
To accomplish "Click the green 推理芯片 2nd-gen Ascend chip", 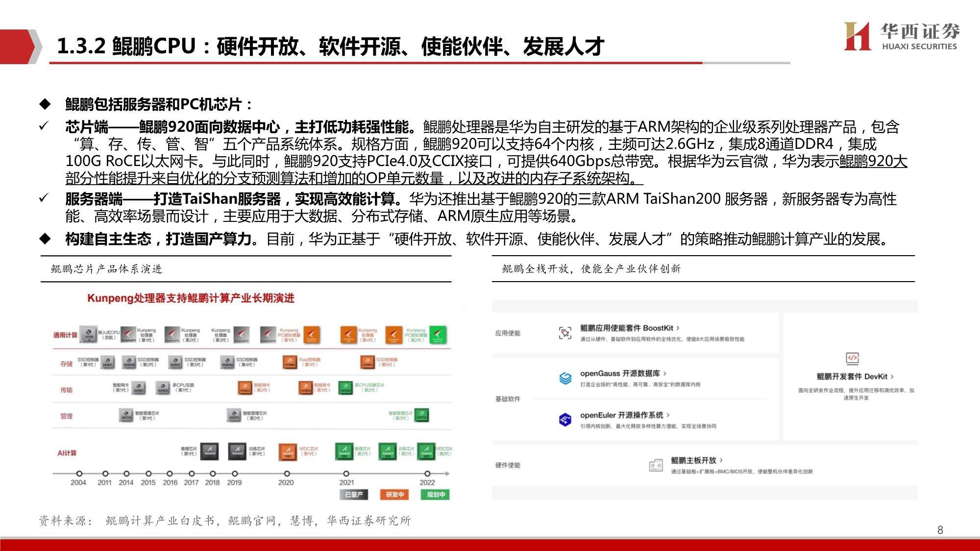I will click(x=344, y=451).
